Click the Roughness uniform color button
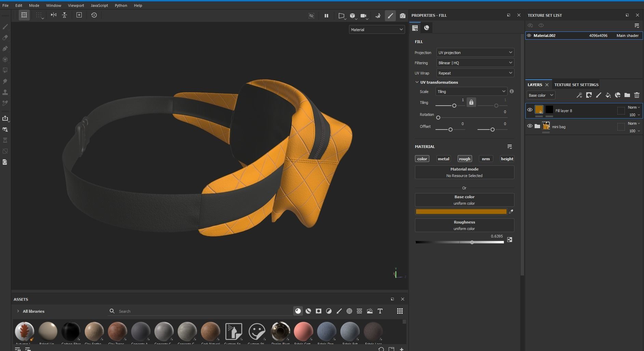 465,225
